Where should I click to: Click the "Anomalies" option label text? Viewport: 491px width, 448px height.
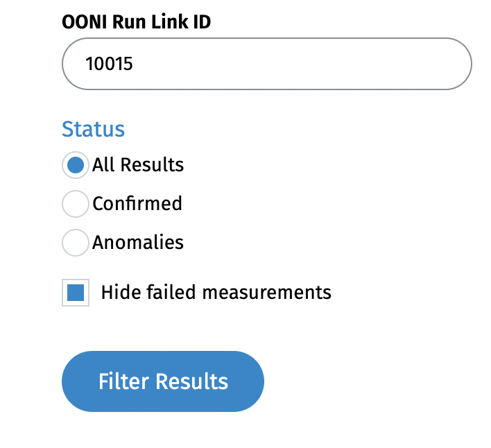pyautogui.click(x=138, y=243)
